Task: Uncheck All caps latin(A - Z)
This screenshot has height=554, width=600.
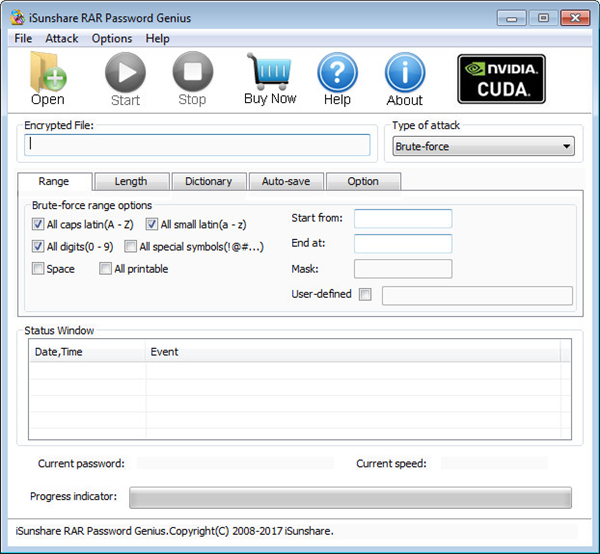Action: click(x=38, y=225)
